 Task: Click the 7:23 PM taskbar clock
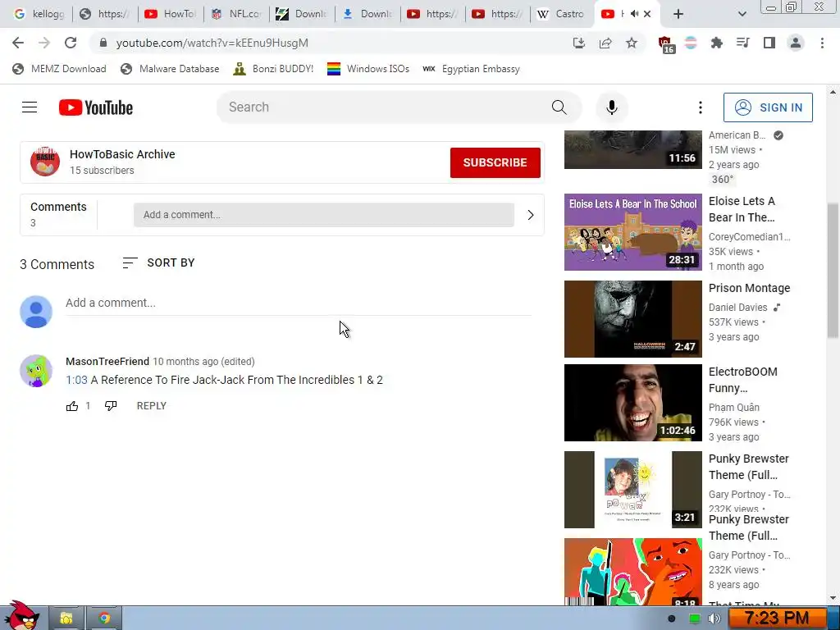click(777, 619)
